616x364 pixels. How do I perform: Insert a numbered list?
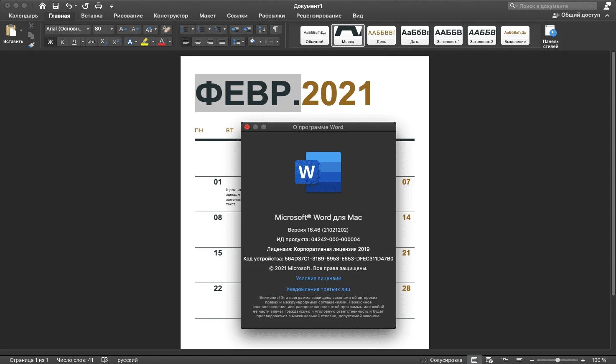tap(201, 29)
